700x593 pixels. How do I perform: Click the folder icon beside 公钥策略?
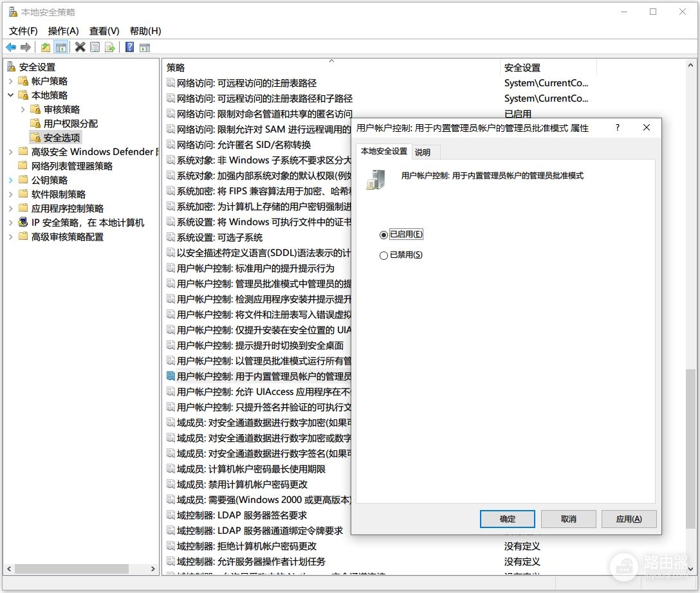click(23, 180)
